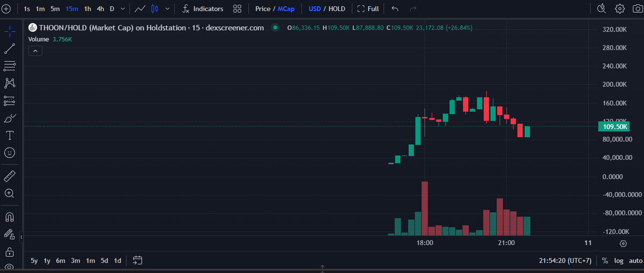Viewport: 644px width, 273px height.
Task: Open the Fibonacci retracement tool group
Action: tap(9, 66)
